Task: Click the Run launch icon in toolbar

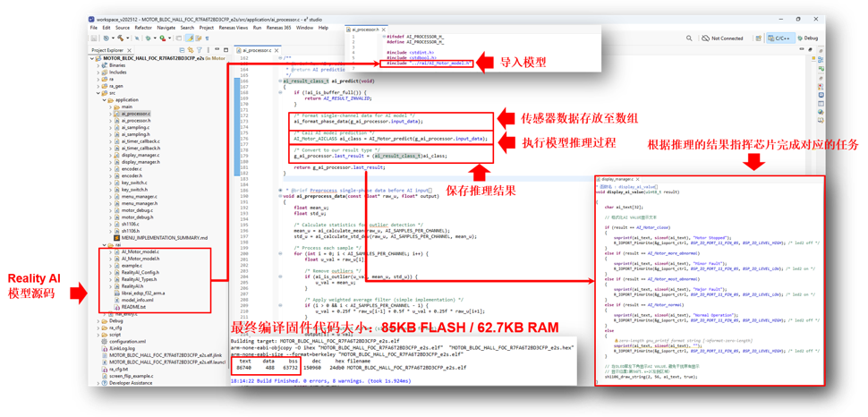Action: 162,38
